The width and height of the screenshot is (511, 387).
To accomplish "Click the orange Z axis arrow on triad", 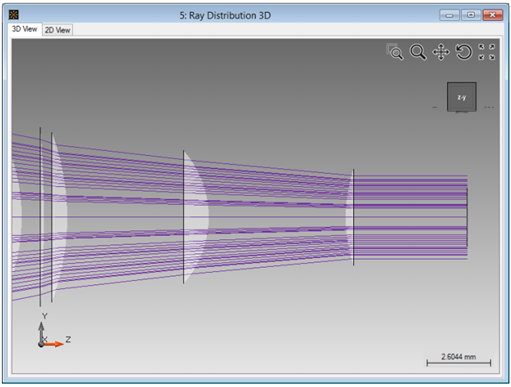I will point(54,344).
